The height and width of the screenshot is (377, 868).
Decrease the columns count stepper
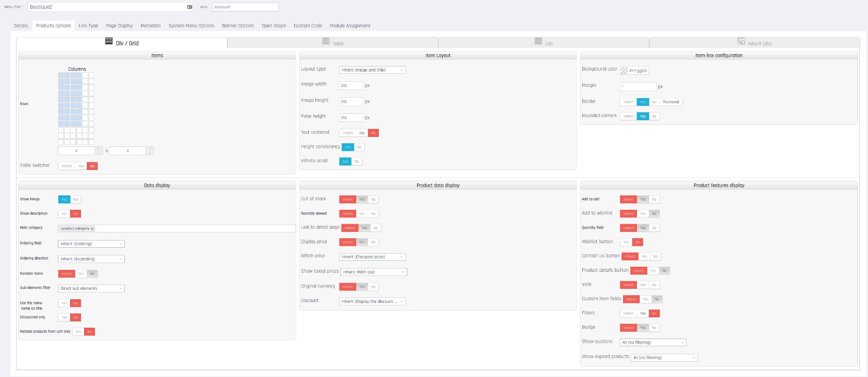tap(99, 153)
